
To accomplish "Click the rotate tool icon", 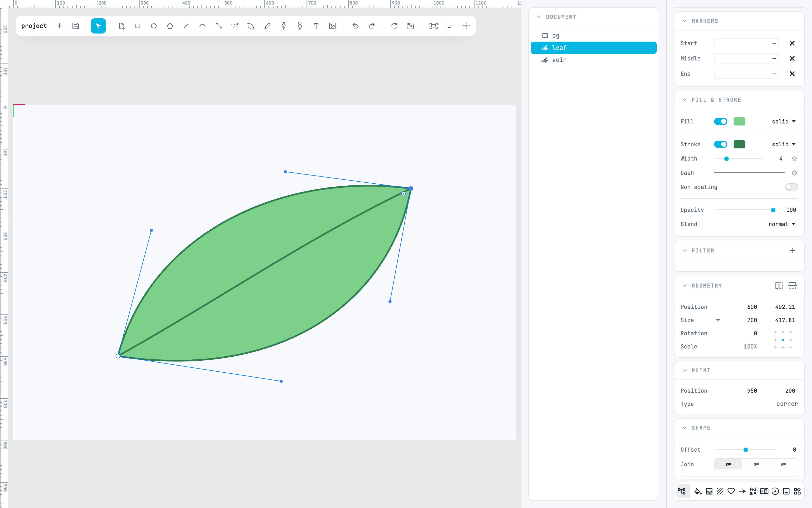I will [394, 26].
